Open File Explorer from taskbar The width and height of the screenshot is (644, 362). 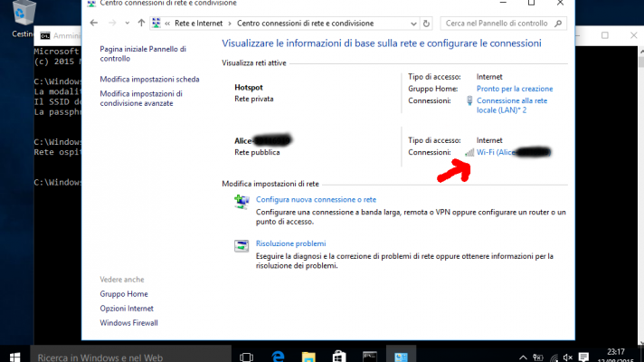click(x=308, y=357)
